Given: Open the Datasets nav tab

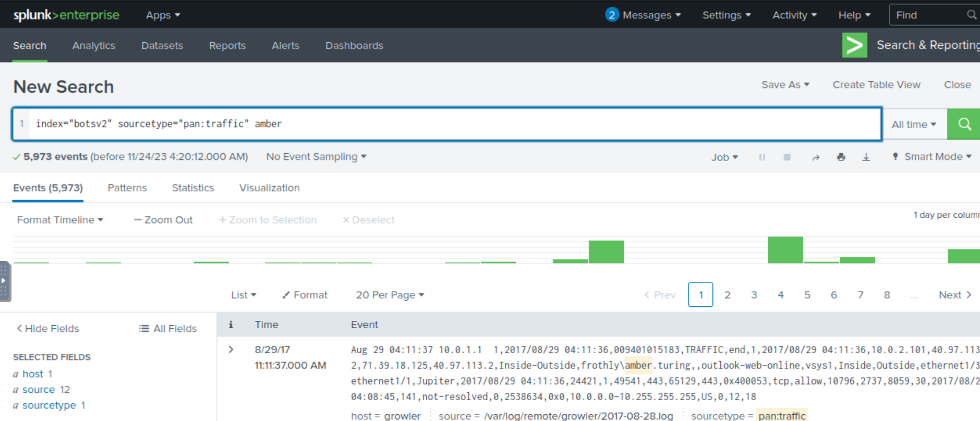Looking at the screenshot, I should click(162, 45).
